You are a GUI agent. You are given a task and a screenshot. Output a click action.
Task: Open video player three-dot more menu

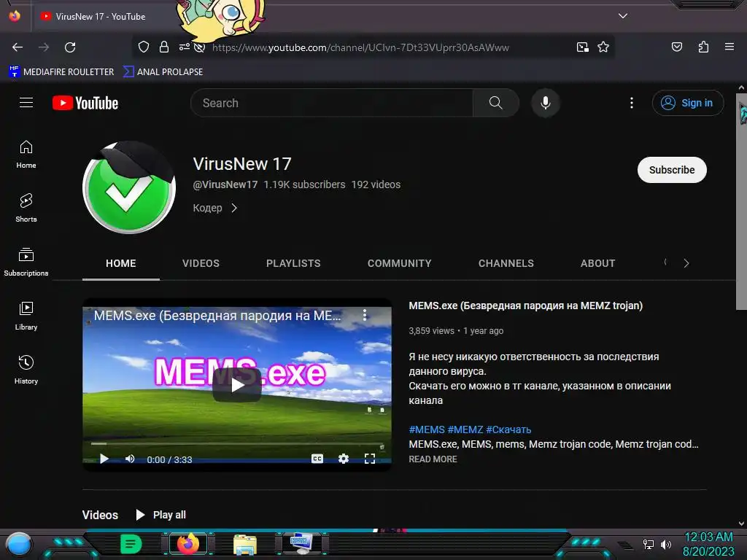tap(365, 315)
